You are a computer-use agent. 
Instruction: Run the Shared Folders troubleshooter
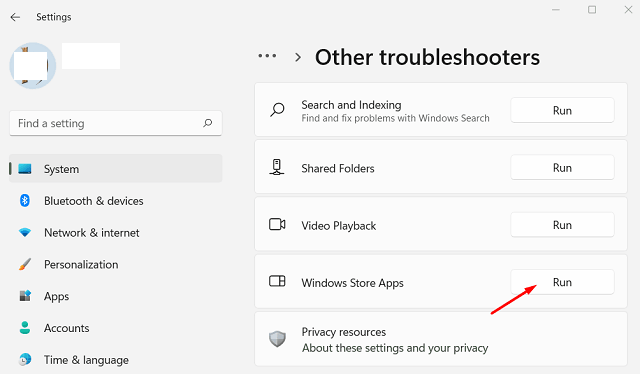pyautogui.click(x=562, y=167)
